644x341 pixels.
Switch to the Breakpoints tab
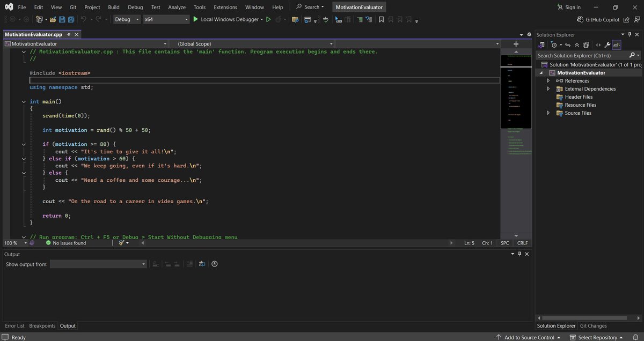tap(42, 326)
